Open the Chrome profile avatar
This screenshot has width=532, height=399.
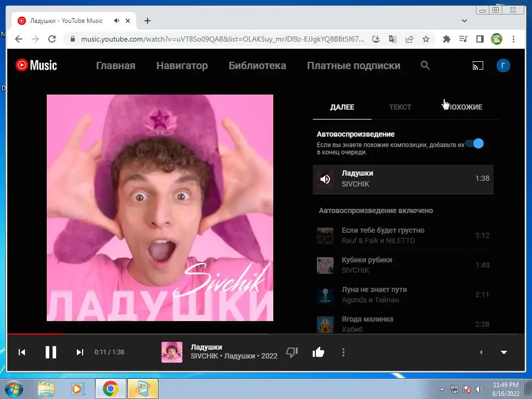click(x=497, y=39)
